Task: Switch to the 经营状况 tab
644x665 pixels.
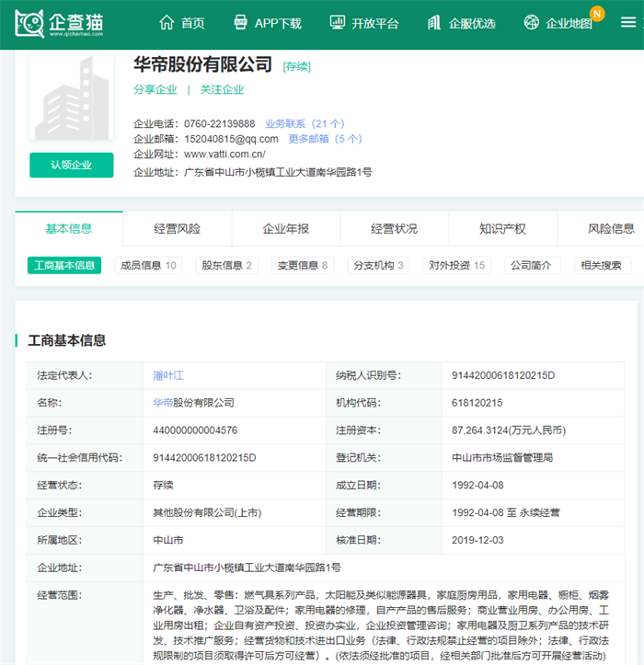Action: point(395,229)
